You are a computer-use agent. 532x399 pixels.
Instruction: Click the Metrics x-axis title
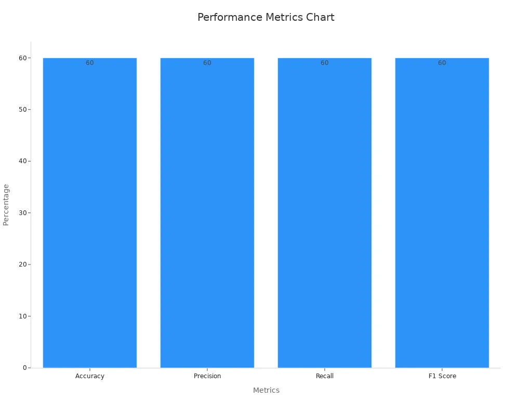(x=266, y=390)
